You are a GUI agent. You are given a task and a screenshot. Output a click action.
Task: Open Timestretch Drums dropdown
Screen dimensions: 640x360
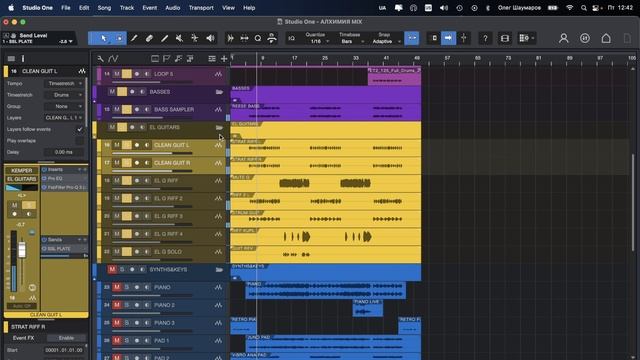64,95
